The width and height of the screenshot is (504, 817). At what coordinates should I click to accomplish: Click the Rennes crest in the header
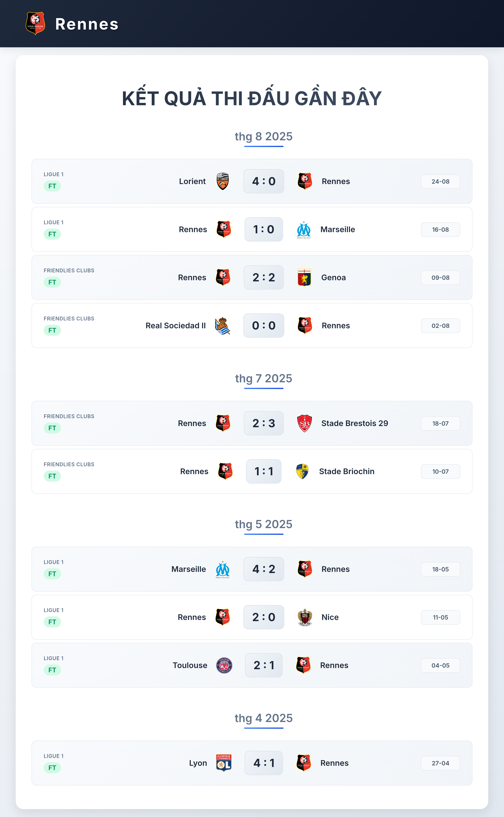click(35, 24)
